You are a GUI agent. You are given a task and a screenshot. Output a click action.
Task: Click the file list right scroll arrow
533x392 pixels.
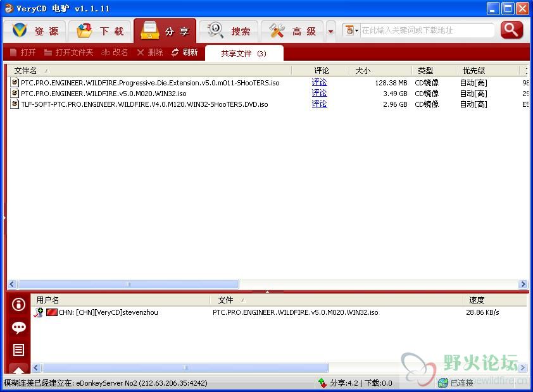click(523, 284)
